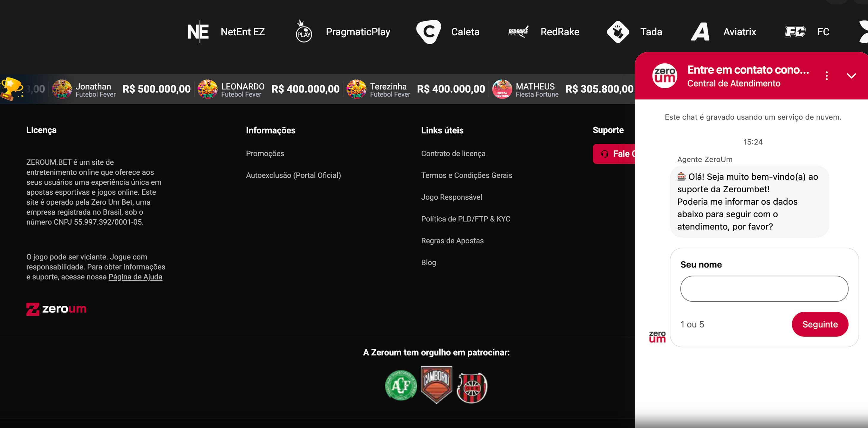868x428 pixels.
Task: Click LEONARDO's R$ 400.000,00 win amount
Action: (x=305, y=89)
